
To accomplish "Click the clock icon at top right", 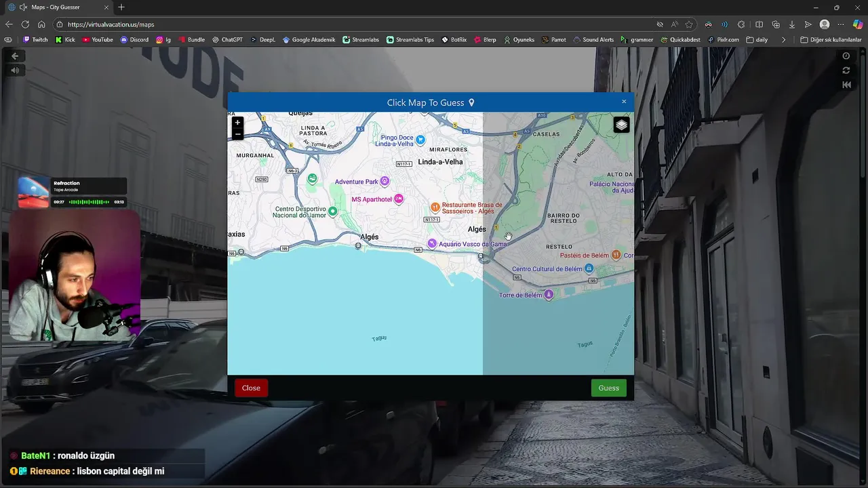I will pyautogui.click(x=846, y=56).
